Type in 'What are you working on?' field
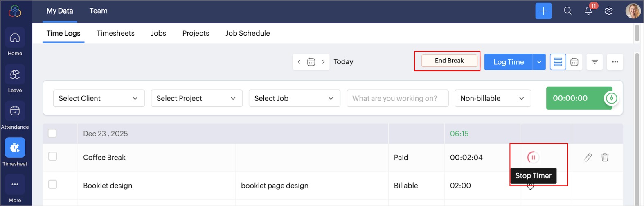This screenshot has width=644, height=206. coord(397,98)
